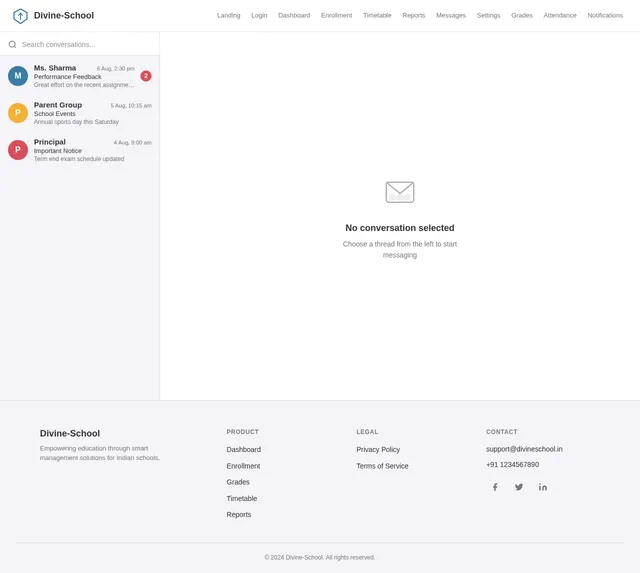Viewport: 640px width, 573px height.
Task: Open the Twitter icon in footer
Action: pos(519,487)
